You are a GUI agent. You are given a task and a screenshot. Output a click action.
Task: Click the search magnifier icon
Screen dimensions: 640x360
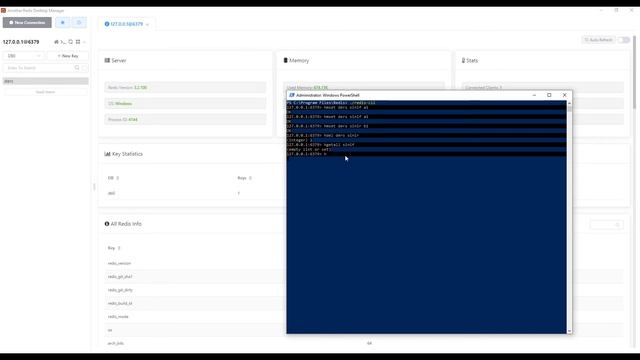[77, 68]
